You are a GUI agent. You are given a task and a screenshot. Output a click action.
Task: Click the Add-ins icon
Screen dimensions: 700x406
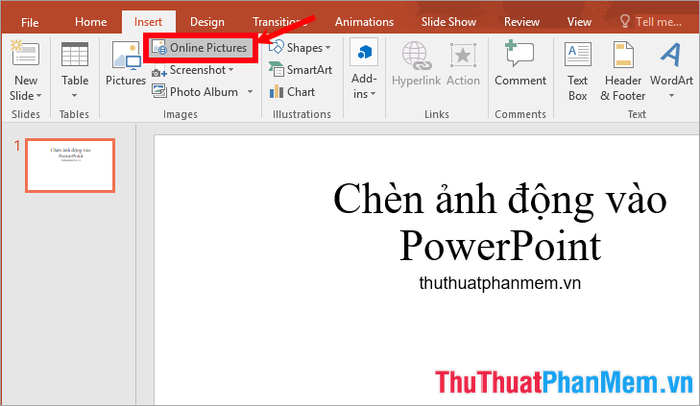(x=364, y=52)
